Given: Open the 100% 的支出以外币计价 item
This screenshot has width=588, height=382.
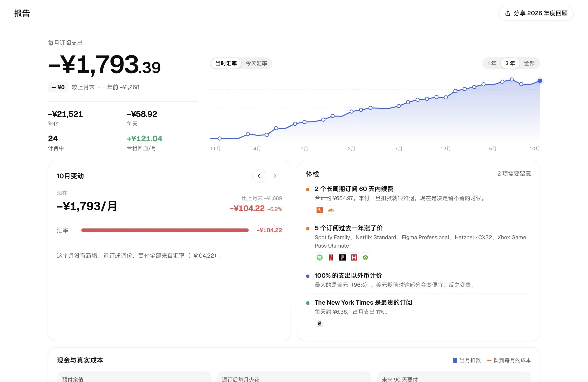Looking at the screenshot, I should point(418,280).
